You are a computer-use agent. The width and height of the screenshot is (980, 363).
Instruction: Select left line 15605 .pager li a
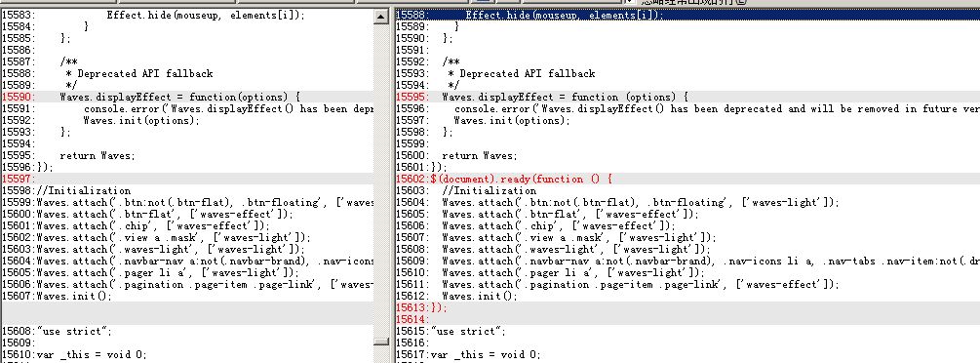point(187,273)
